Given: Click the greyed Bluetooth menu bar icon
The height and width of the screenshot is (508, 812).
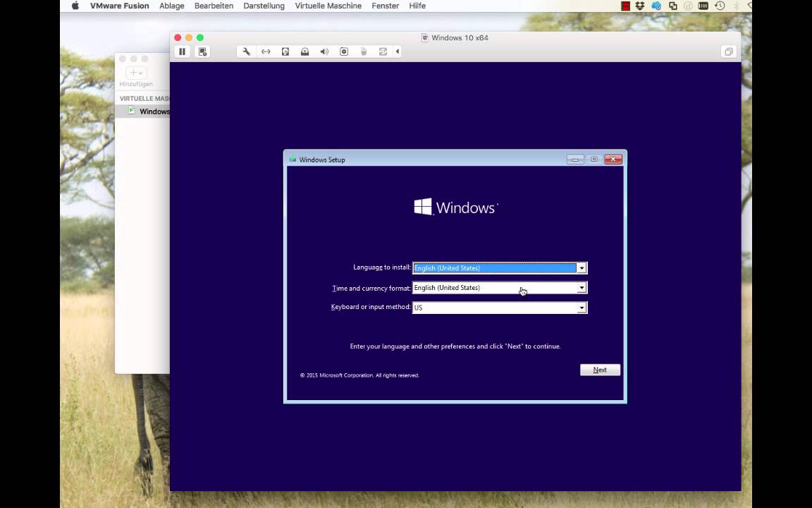Looking at the screenshot, I should tap(736, 6).
